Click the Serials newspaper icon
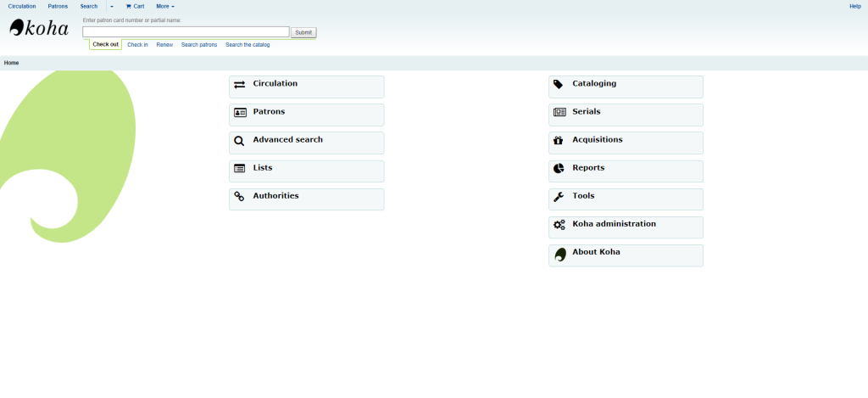Screen dimensions: 868x398 tap(559, 113)
